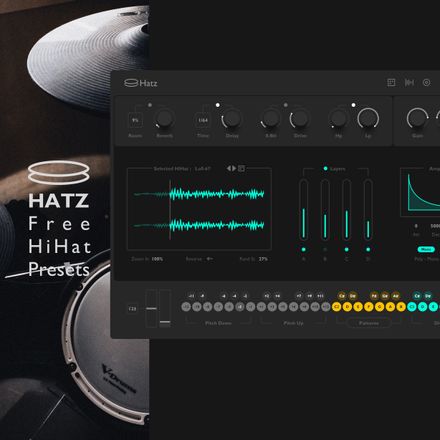
Task: Open the C2 root note selector box
Action: click(x=132, y=309)
